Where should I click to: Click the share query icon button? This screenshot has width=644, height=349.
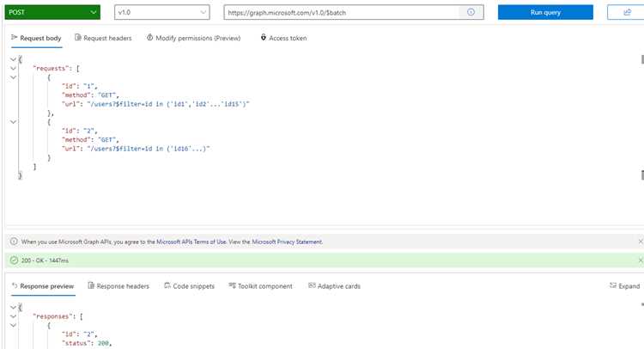(x=627, y=12)
